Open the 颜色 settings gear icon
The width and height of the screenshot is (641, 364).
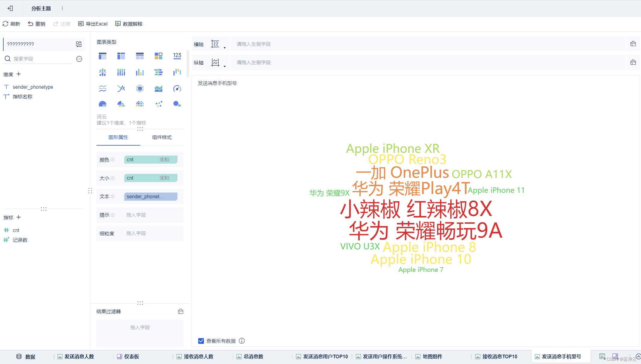pyautogui.click(x=112, y=159)
